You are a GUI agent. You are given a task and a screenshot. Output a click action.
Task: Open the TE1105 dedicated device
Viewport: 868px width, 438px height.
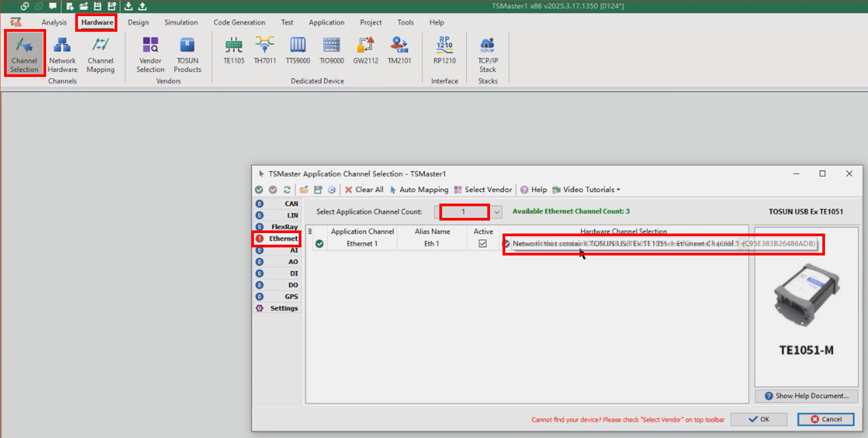234,51
